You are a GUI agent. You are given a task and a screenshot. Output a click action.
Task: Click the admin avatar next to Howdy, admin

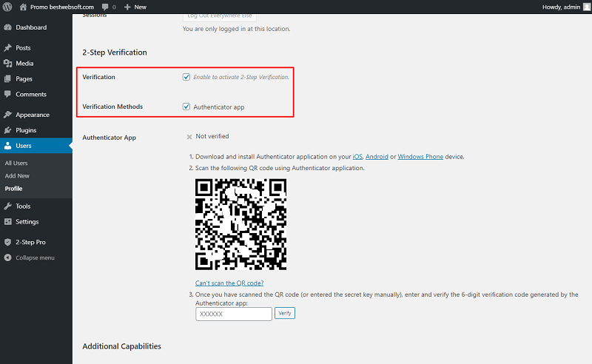pos(587,7)
